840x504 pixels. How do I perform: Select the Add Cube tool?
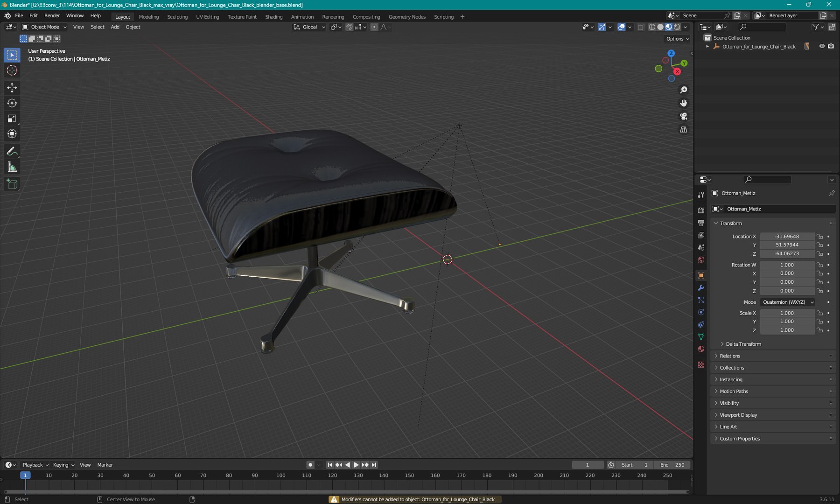(12, 185)
